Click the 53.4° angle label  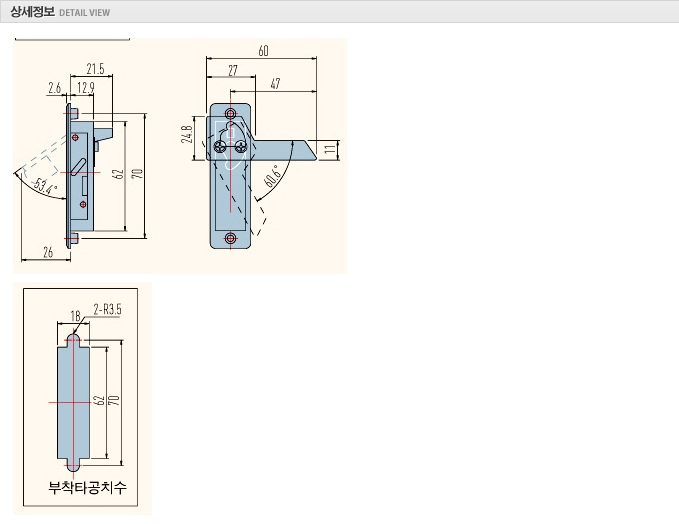coord(45,187)
